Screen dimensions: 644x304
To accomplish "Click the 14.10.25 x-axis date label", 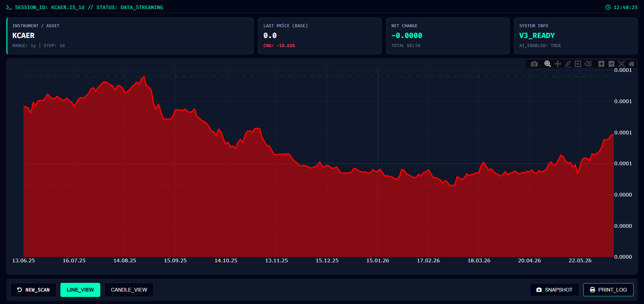I will tap(226, 260).
